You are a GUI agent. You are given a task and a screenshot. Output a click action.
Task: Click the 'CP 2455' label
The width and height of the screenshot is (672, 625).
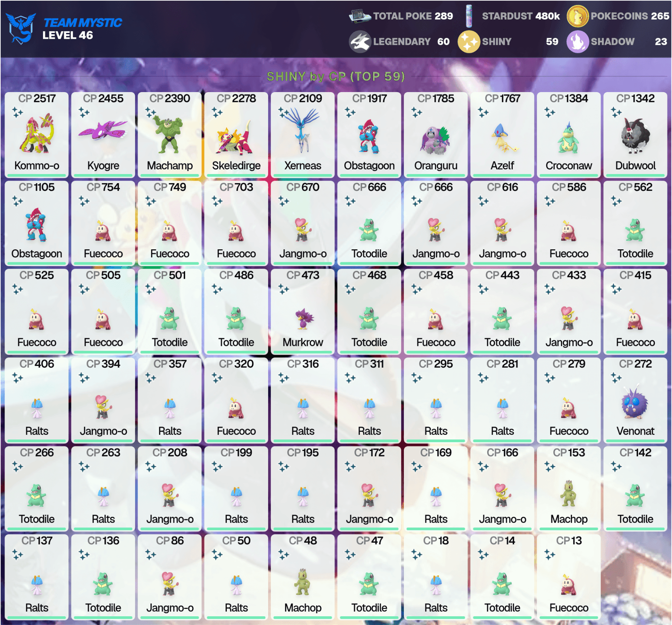[103, 98]
